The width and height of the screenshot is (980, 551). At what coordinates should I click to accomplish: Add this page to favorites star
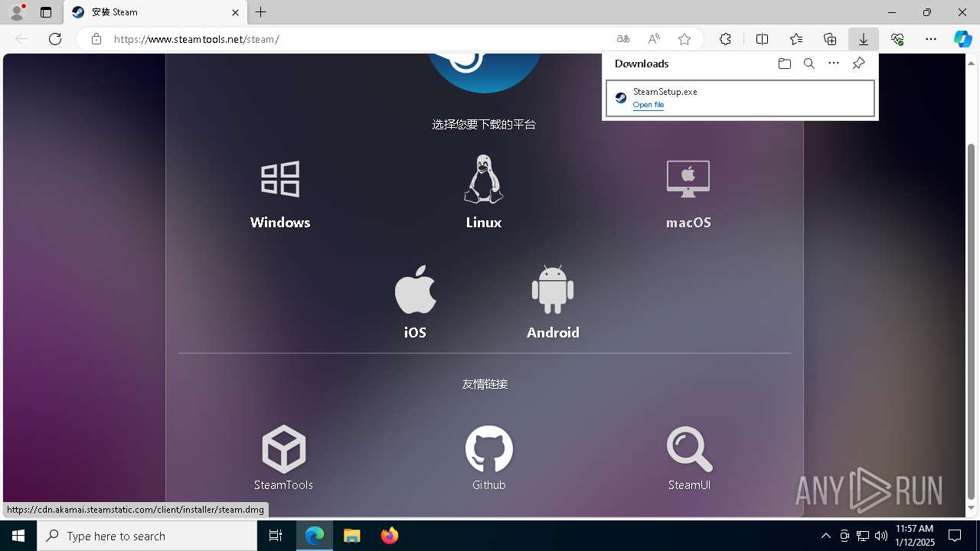tap(684, 39)
